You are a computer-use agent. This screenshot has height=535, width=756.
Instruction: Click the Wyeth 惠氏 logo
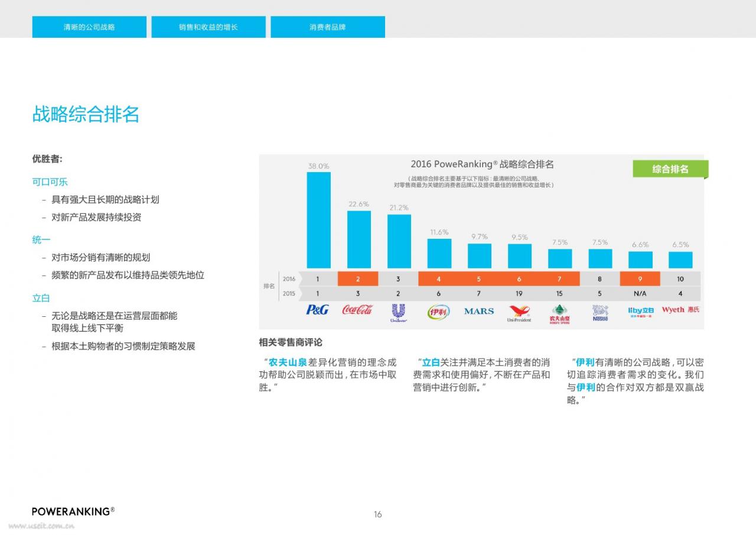coord(680,309)
